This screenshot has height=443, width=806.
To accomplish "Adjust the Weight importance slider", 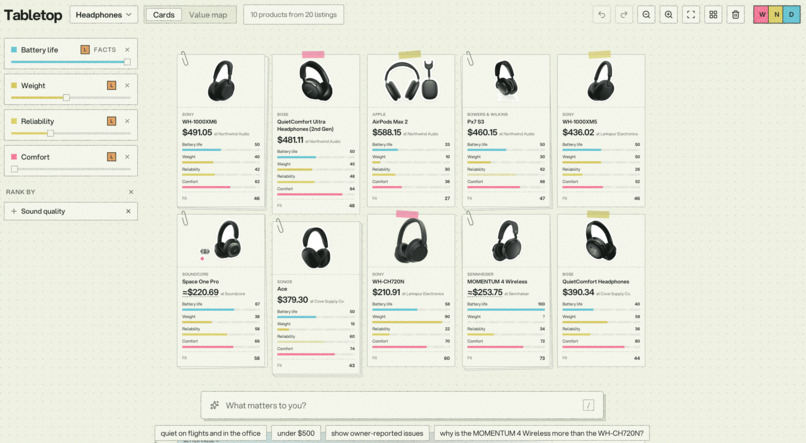I will pos(70,98).
